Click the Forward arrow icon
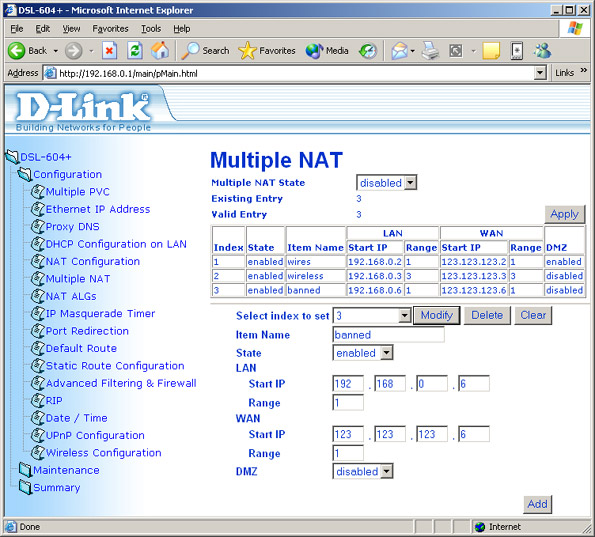The height and width of the screenshot is (537, 595). click(73, 50)
